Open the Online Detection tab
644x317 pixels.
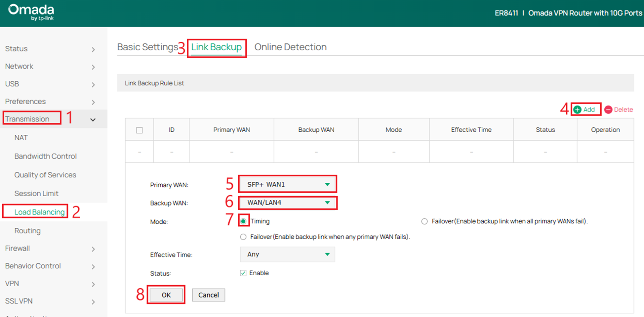tap(290, 47)
